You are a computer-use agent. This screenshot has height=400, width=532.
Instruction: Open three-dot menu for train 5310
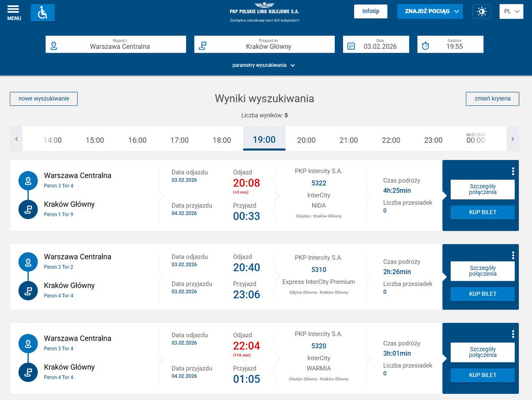pos(513,256)
